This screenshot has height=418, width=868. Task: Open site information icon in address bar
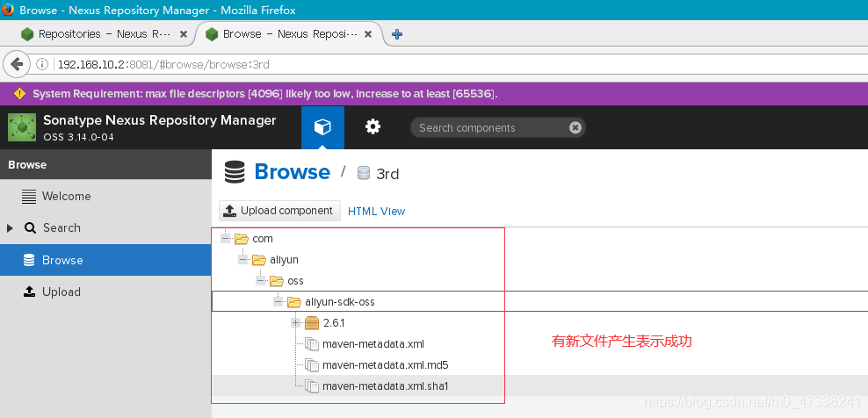click(42, 65)
